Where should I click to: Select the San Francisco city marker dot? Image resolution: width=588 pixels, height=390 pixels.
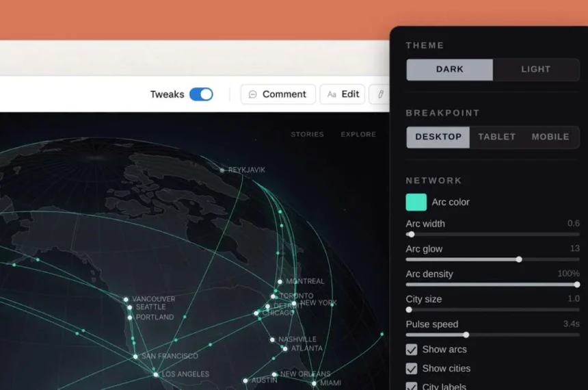(x=135, y=356)
